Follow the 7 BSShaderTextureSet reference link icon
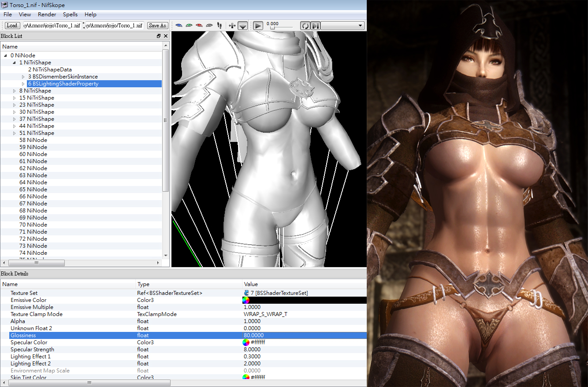Viewport: 588px width, 387px height. point(246,293)
